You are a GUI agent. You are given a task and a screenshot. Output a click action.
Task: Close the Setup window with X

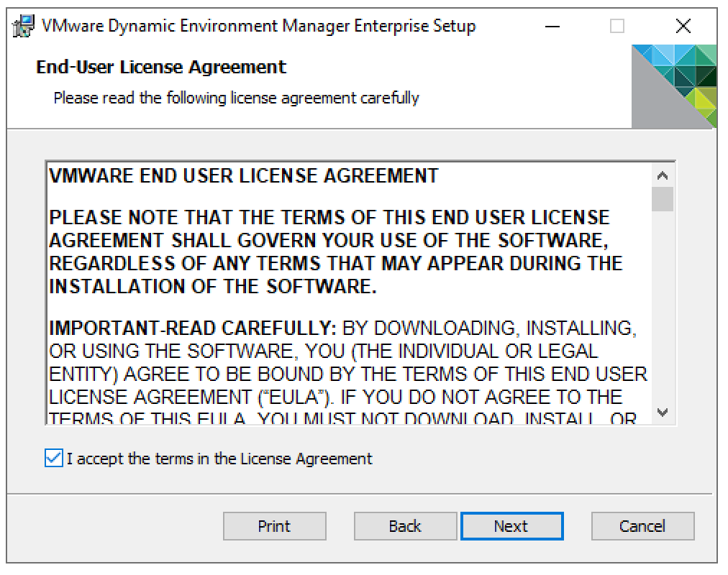[x=683, y=27]
